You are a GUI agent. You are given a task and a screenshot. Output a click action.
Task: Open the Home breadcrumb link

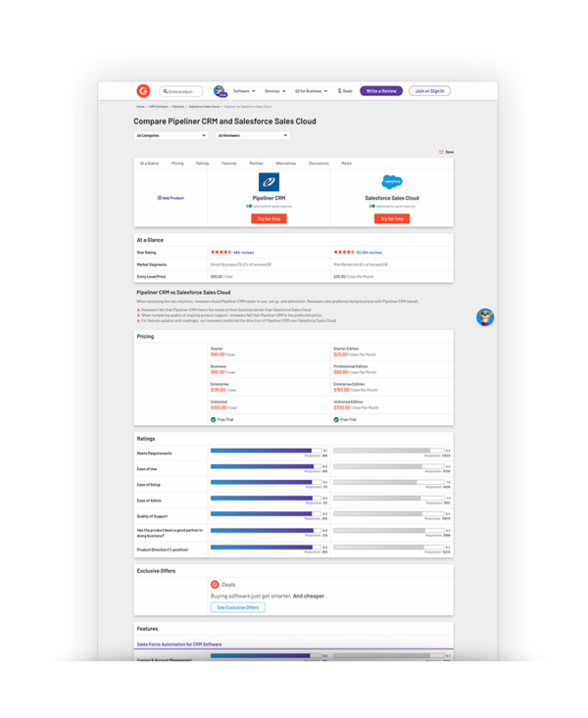140,106
